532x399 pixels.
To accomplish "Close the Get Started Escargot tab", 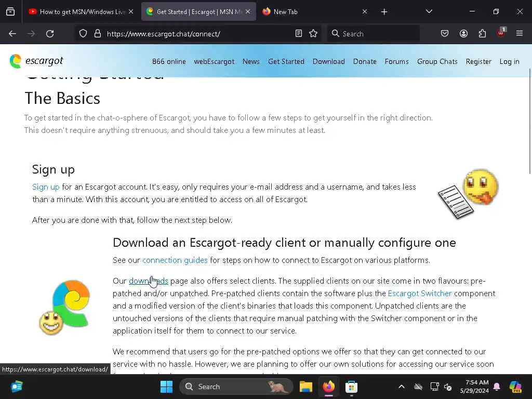I will (x=248, y=11).
